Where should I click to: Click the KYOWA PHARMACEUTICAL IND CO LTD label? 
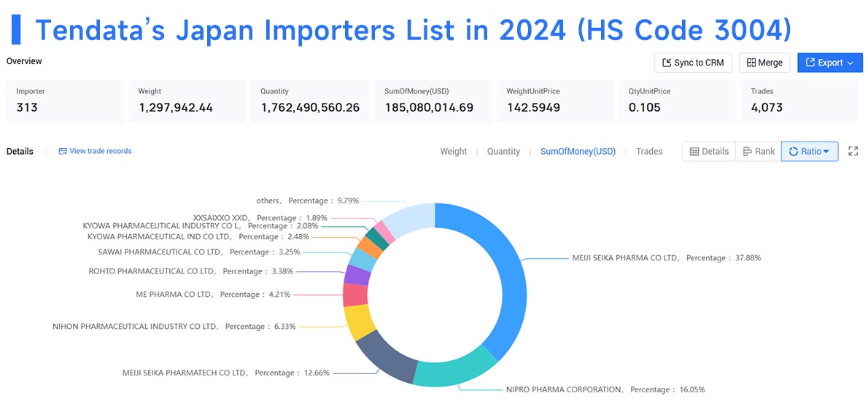198,236
